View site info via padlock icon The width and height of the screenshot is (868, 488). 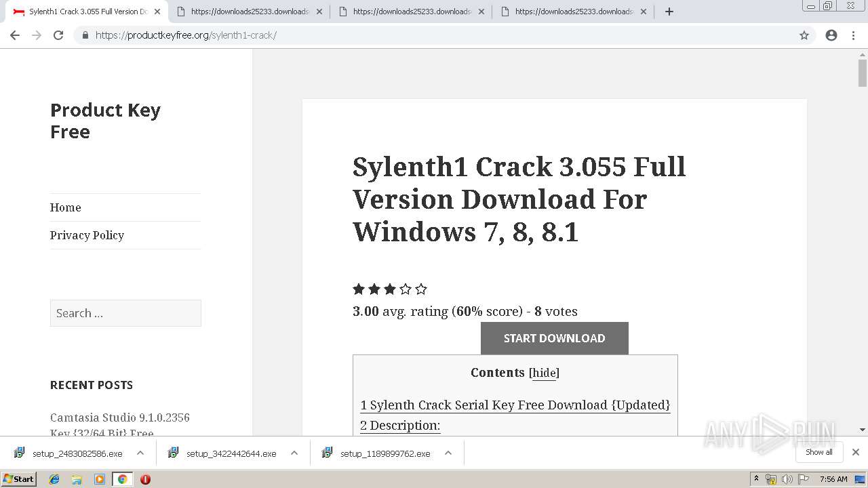[x=85, y=35]
